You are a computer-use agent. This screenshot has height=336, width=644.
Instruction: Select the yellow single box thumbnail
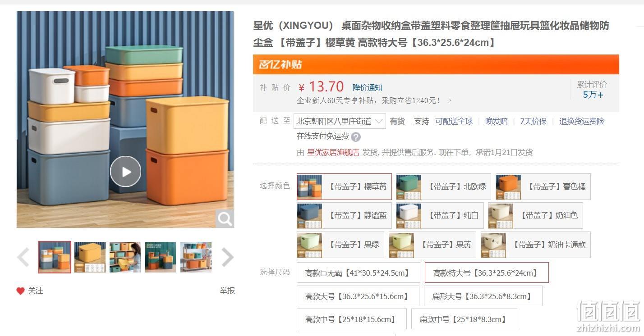[x=90, y=257]
